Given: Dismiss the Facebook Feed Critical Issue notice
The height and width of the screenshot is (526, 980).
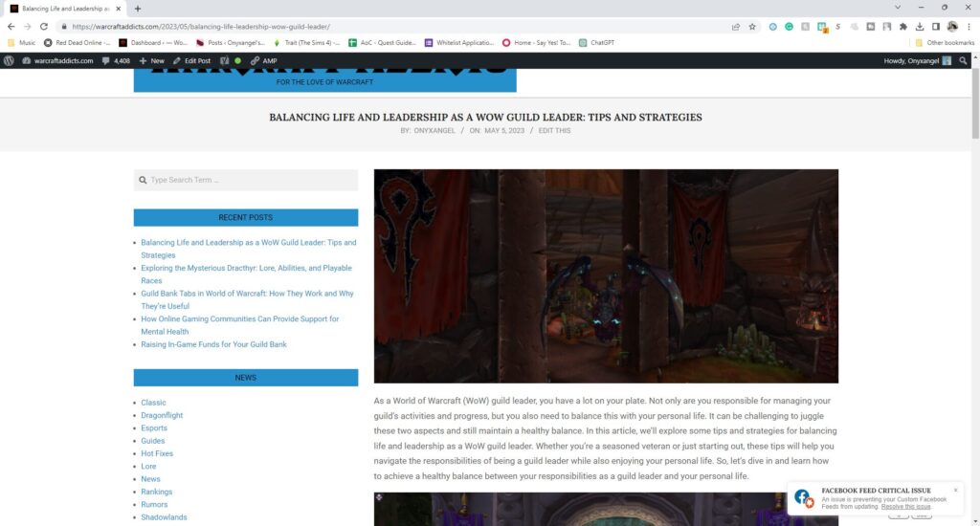Looking at the screenshot, I should 955,491.
